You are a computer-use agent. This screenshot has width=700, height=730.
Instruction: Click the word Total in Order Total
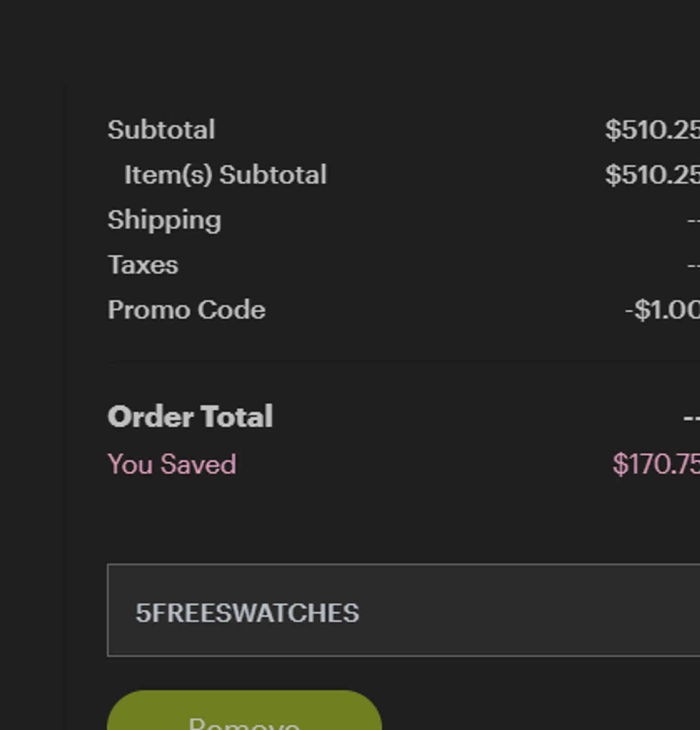(x=237, y=417)
